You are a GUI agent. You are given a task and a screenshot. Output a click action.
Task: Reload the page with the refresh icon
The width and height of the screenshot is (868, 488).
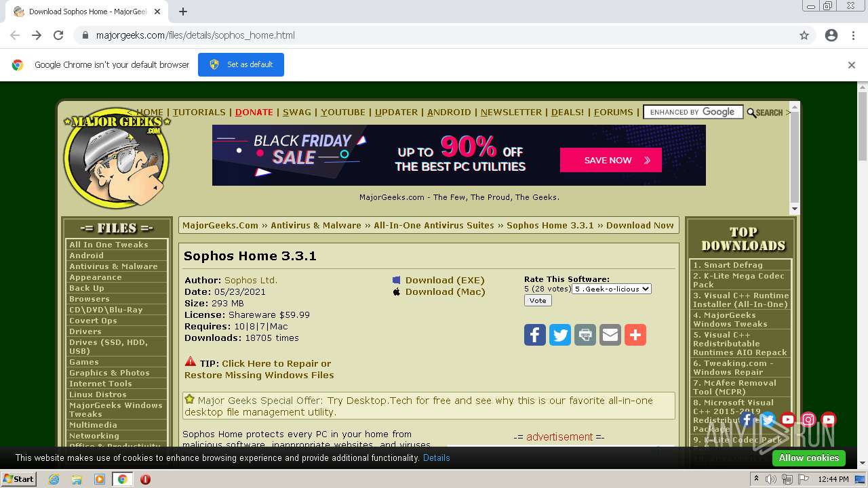point(58,35)
